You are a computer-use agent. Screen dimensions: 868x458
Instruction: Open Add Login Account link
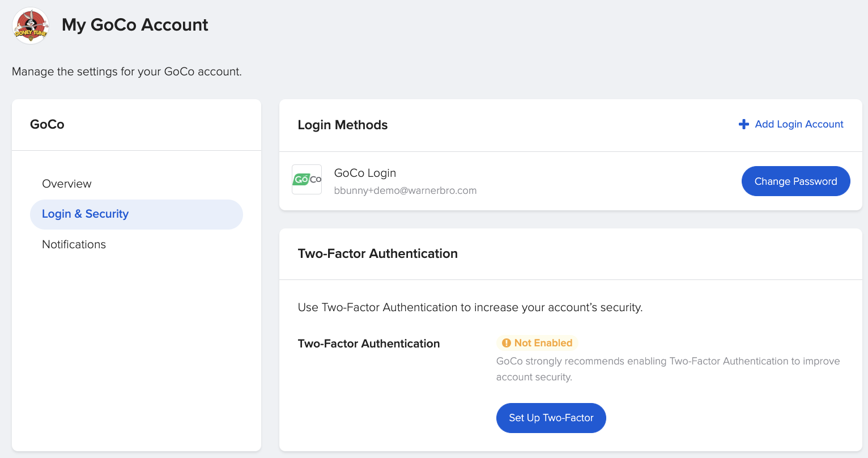point(798,124)
